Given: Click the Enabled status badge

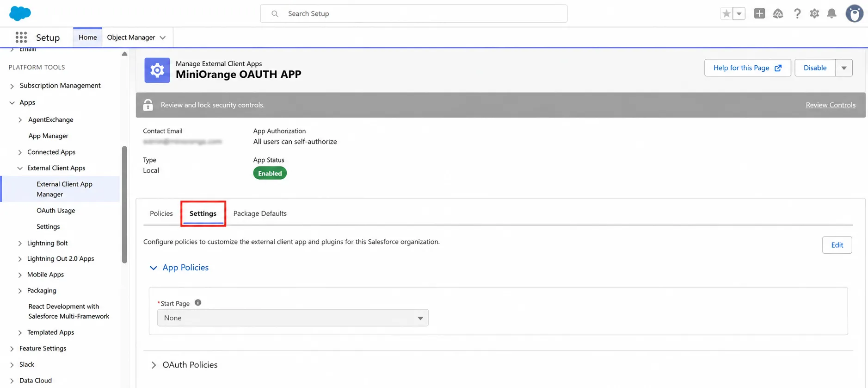Looking at the screenshot, I should coord(270,173).
